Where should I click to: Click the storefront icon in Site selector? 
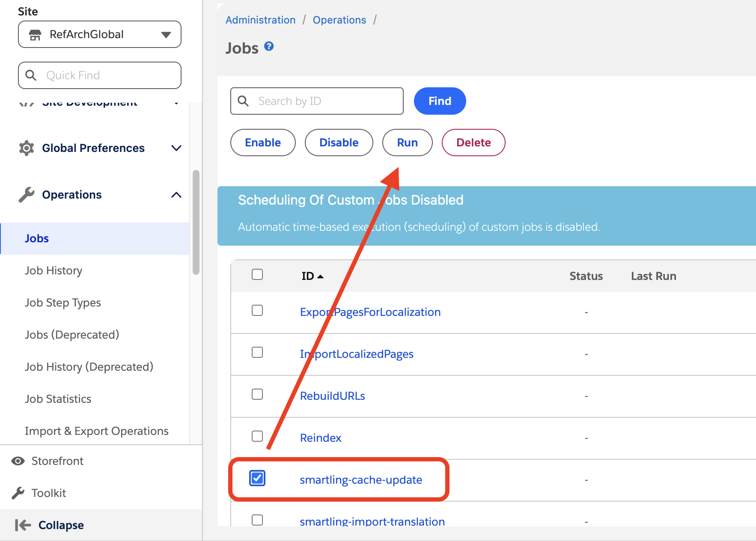coord(35,35)
